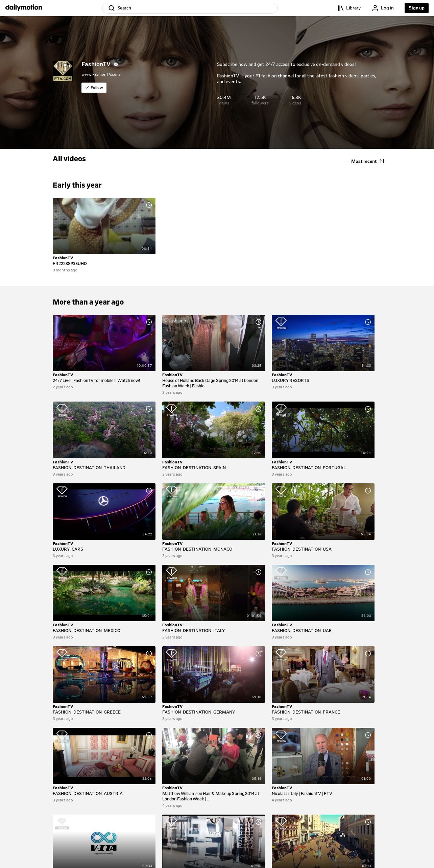Play the FASHION DESTINATION MONACO thumbnail
The image size is (434, 868).
pyautogui.click(x=214, y=511)
